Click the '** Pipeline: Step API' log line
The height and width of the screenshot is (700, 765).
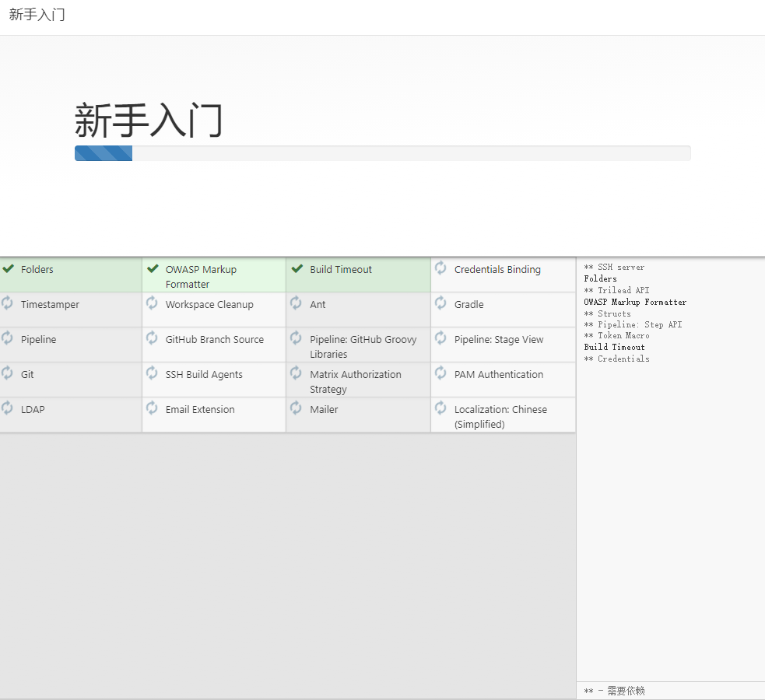[x=633, y=324]
